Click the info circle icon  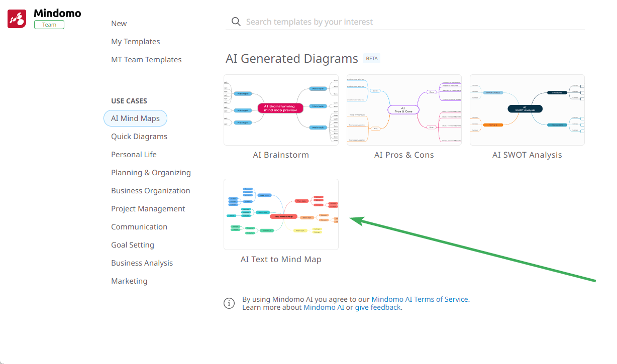point(229,303)
